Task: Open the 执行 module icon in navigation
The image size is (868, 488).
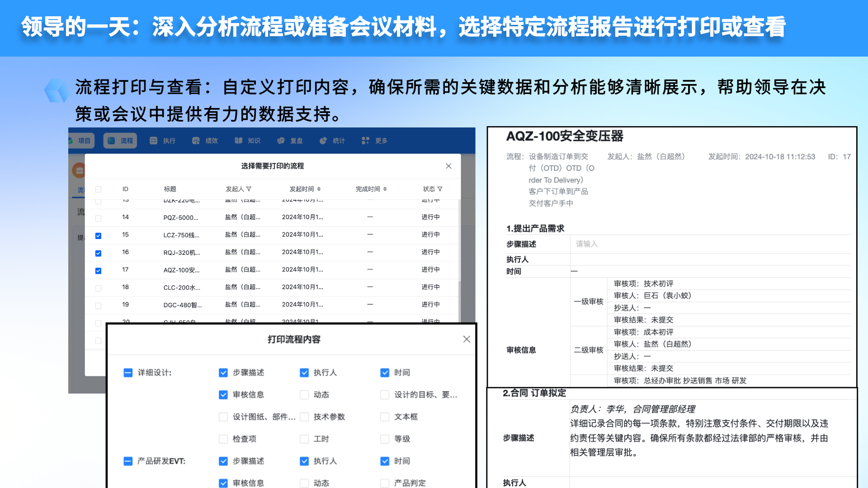Action: pyautogui.click(x=154, y=141)
